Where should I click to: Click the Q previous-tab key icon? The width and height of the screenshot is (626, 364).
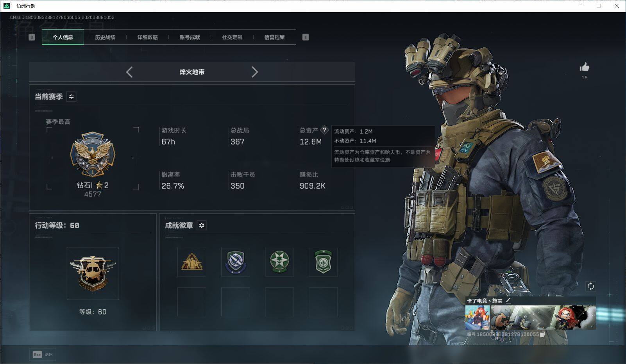32,37
